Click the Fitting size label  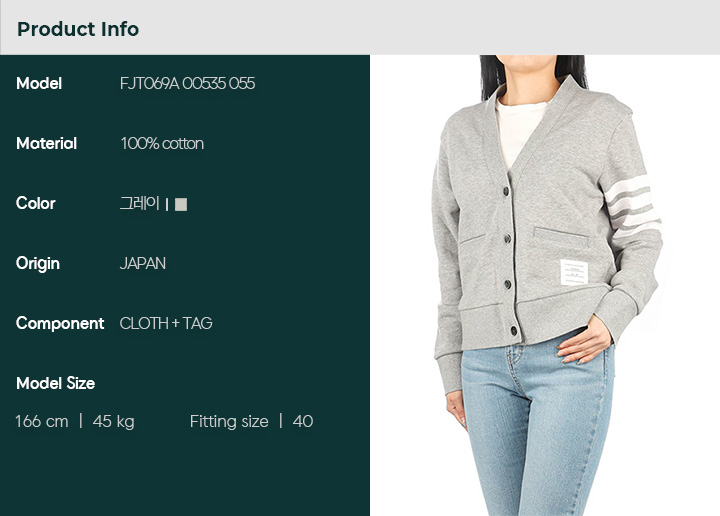pyautogui.click(x=229, y=421)
